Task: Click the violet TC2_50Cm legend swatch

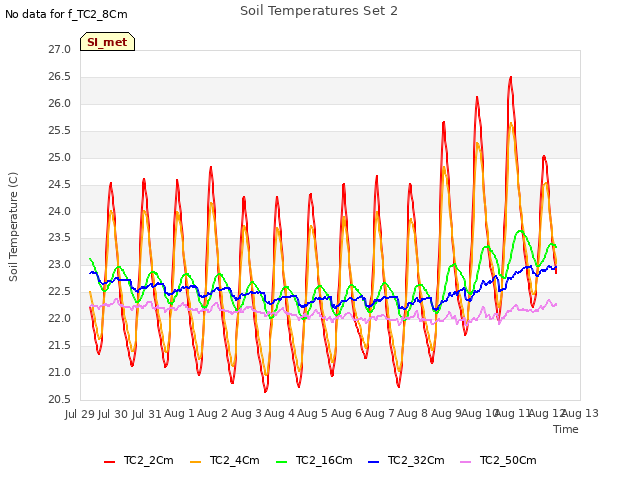Action: coord(465,462)
